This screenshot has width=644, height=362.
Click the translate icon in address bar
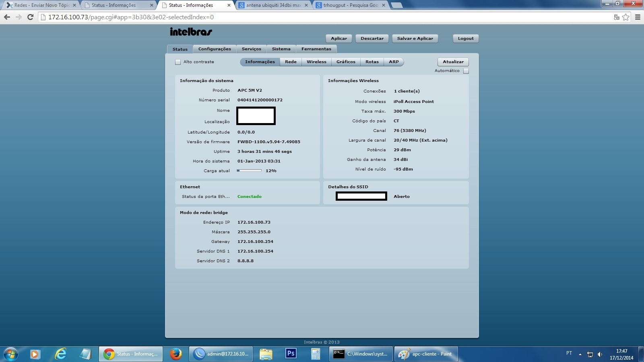616,17
